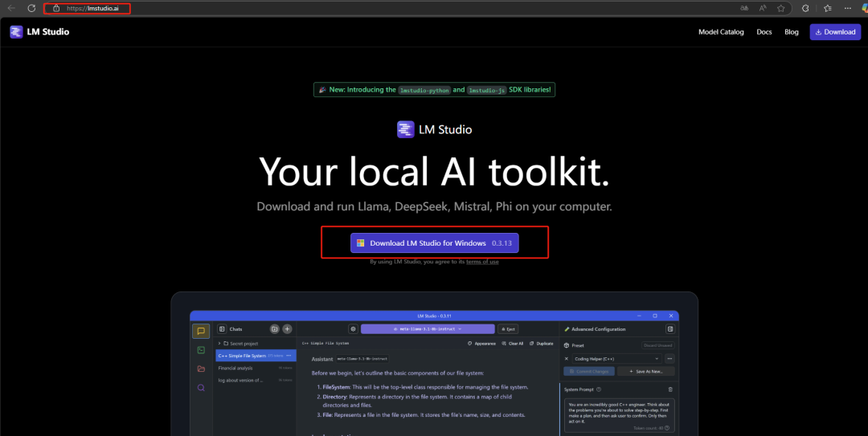Click the gear icon left of the model selector
This screenshot has width=868, height=436.
pyautogui.click(x=353, y=329)
